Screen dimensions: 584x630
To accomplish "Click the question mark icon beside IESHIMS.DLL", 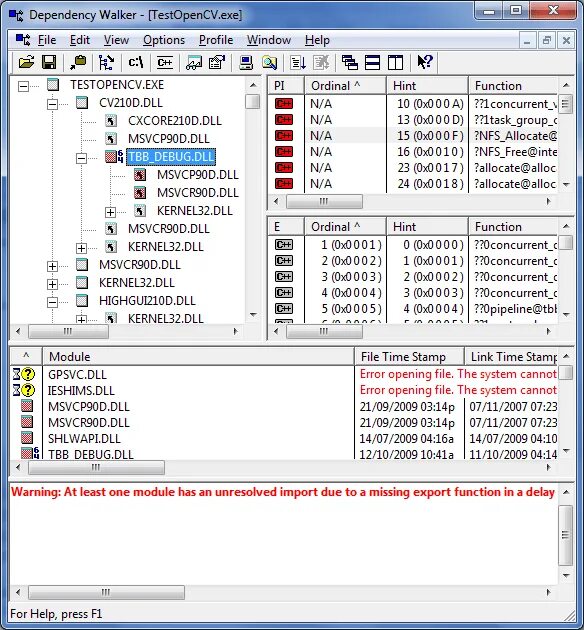I will pyautogui.click(x=28, y=390).
